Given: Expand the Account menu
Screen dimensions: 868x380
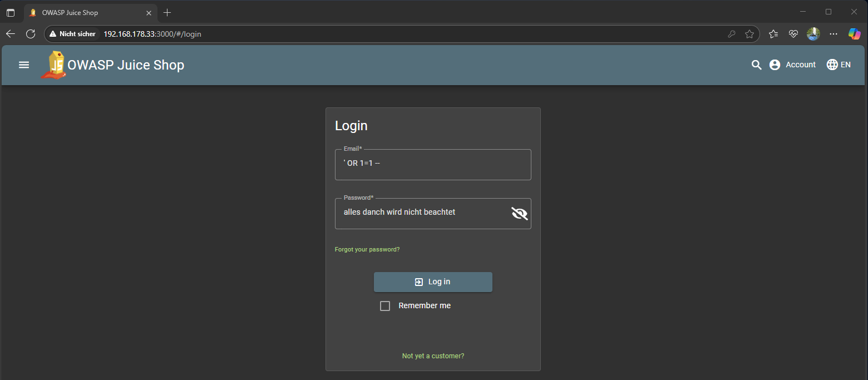Looking at the screenshot, I should (792, 65).
